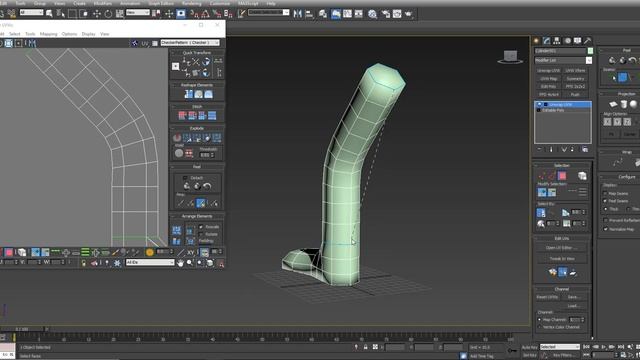Click the Render teapot icon
The height and width of the screenshot is (360, 640).
[x=409, y=14]
